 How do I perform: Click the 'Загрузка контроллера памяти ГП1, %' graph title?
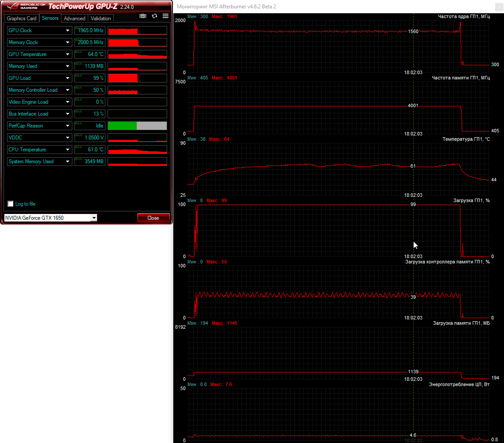448,262
